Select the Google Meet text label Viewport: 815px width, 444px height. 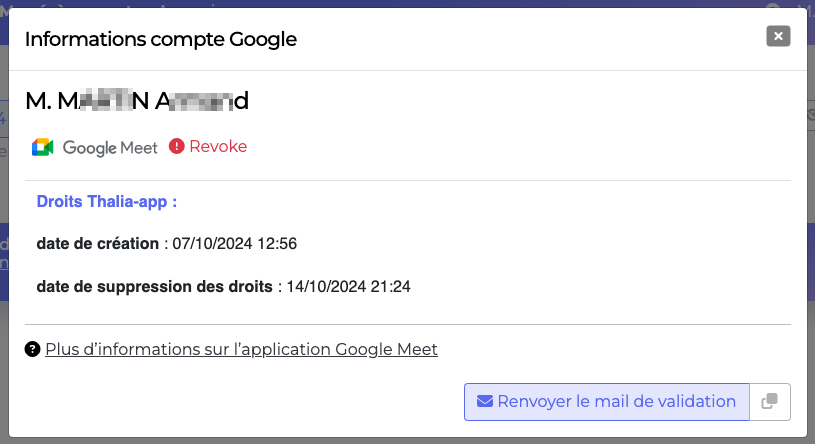[110, 148]
